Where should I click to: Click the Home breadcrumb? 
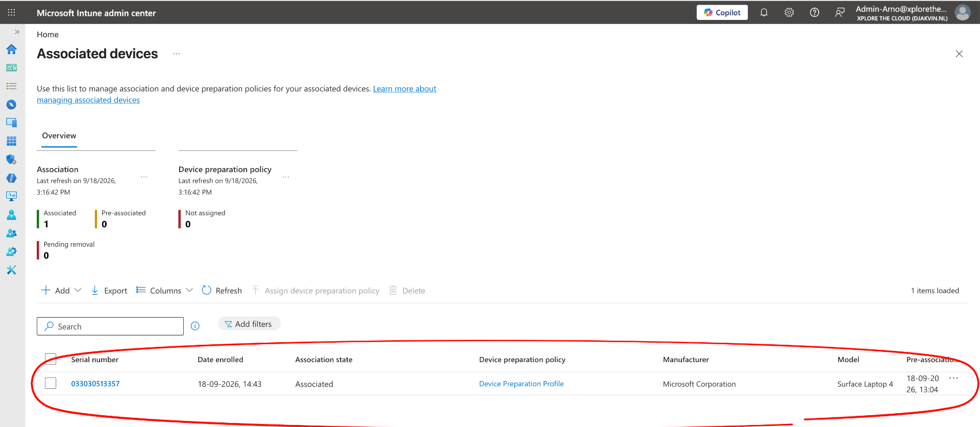pyautogui.click(x=47, y=34)
